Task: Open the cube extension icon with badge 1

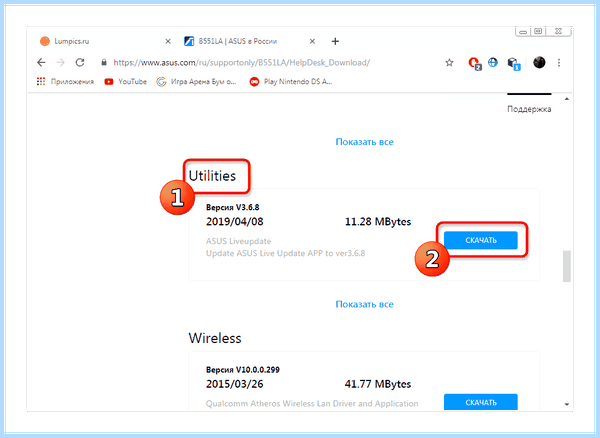Action: click(514, 63)
